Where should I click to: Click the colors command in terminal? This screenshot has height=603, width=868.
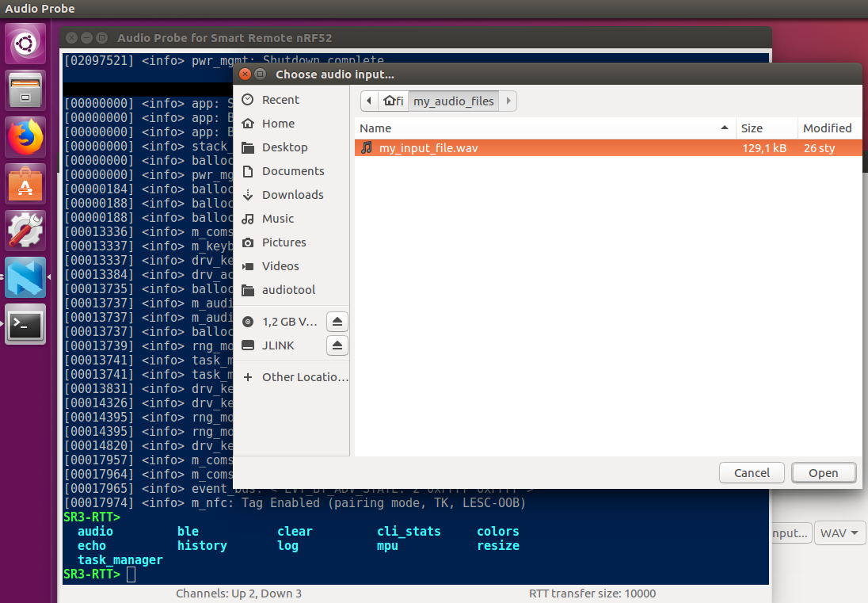pos(498,532)
